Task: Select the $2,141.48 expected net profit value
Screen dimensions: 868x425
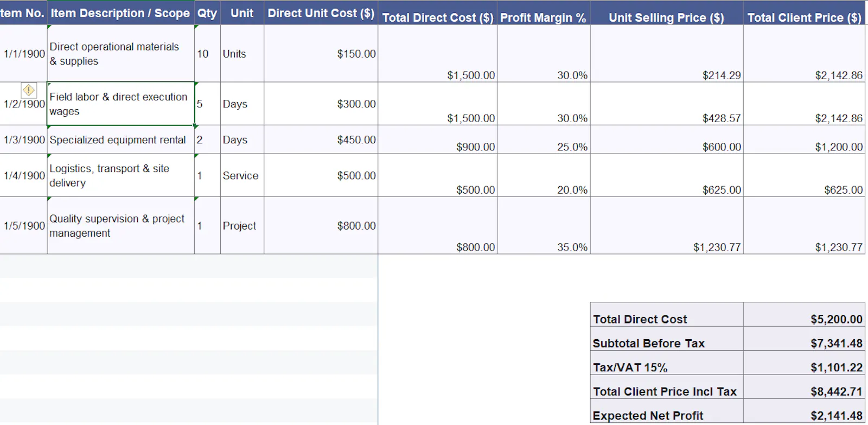Action: click(x=805, y=411)
